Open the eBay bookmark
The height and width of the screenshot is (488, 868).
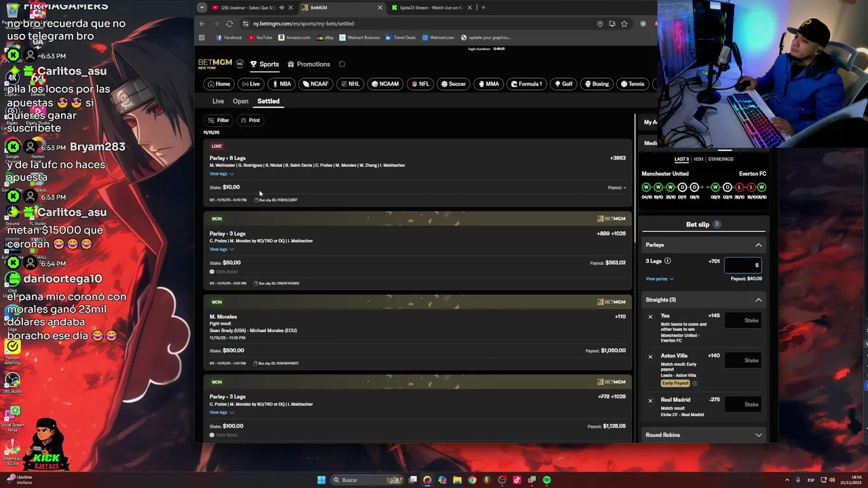tap(325, 38)
